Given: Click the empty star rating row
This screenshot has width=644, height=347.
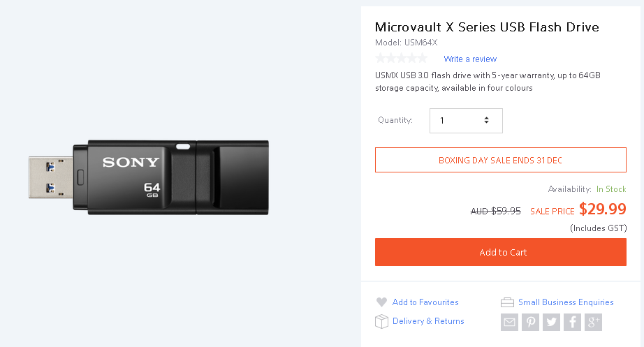Looking at the screenshot, I should click(x=401, y=59).
